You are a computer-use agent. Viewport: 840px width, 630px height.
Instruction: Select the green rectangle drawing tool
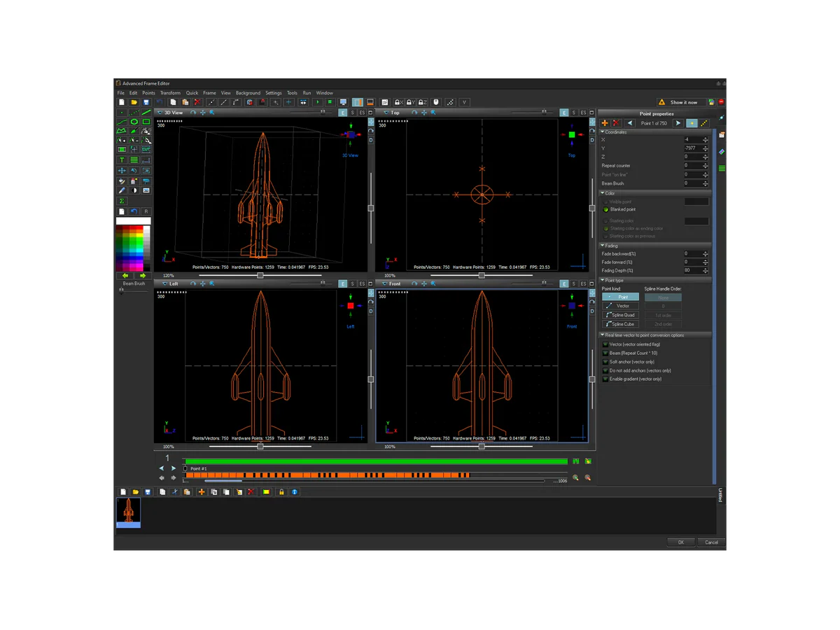(x=146, y=122)
